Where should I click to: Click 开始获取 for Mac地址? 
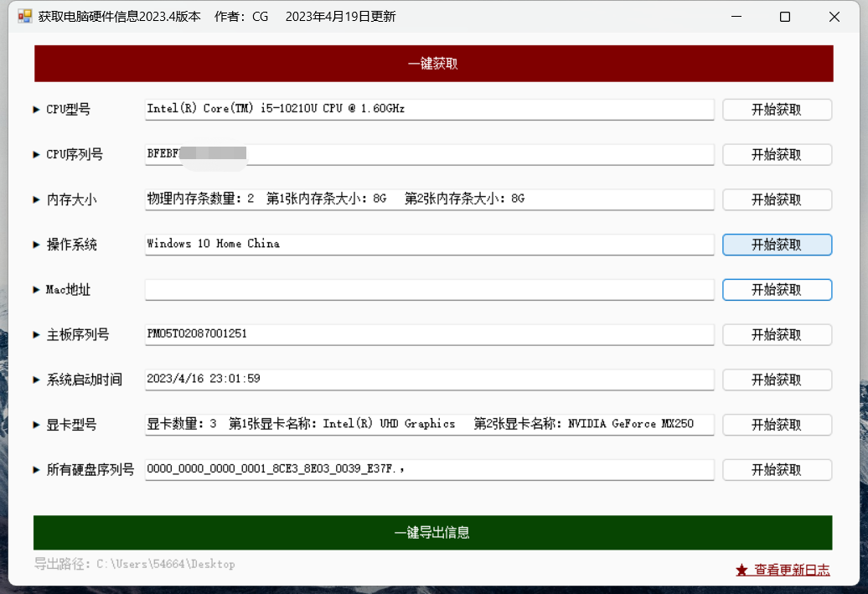click(777, 290)
